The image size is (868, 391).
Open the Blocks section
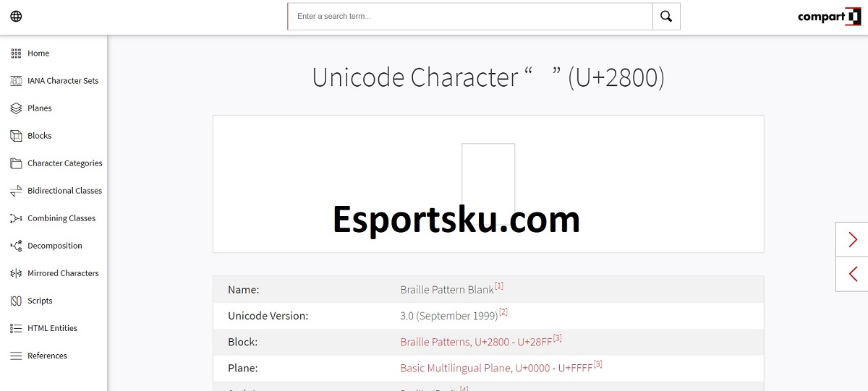click(x=40, y=136)
